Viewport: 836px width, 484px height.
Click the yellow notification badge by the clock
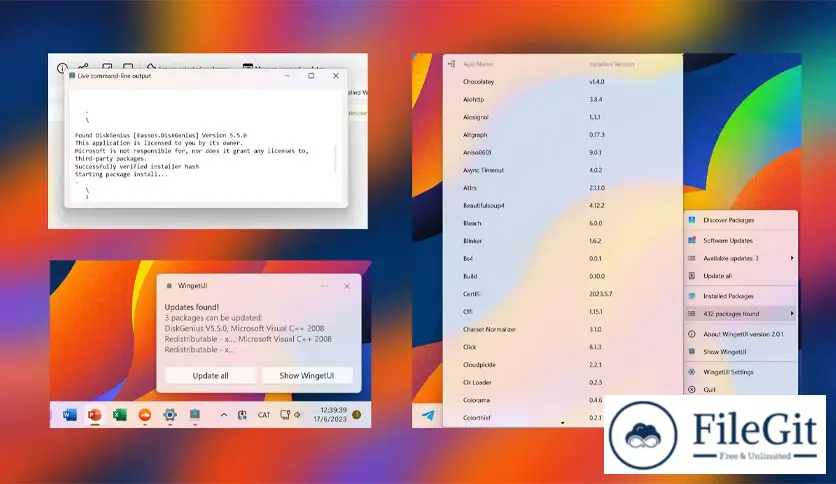[357, 415]
